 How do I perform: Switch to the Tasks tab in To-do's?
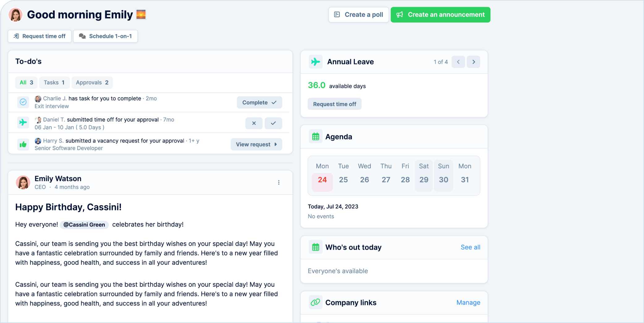(54, 83)
